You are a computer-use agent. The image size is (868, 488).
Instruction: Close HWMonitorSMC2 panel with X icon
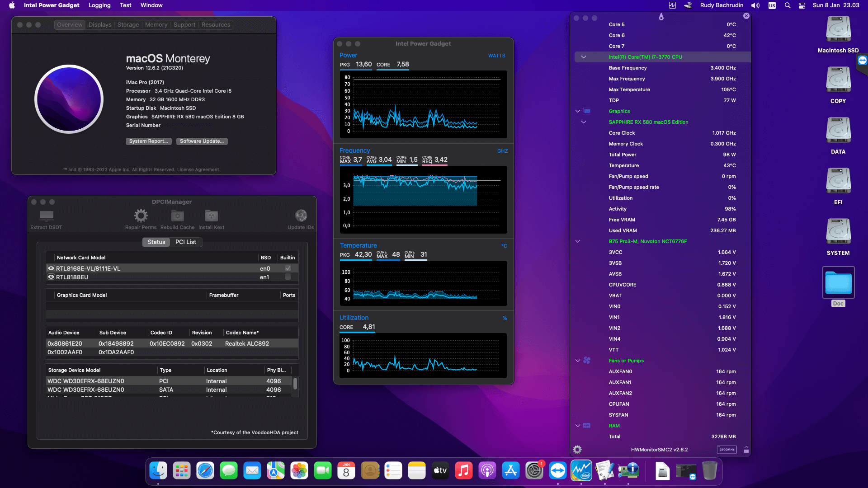(746, 16)
